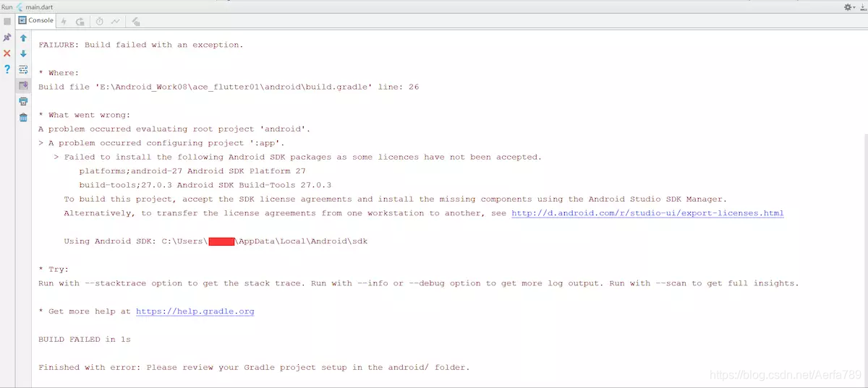
Task: Click the 'Using Android SDK' path line
Action: 216,241
